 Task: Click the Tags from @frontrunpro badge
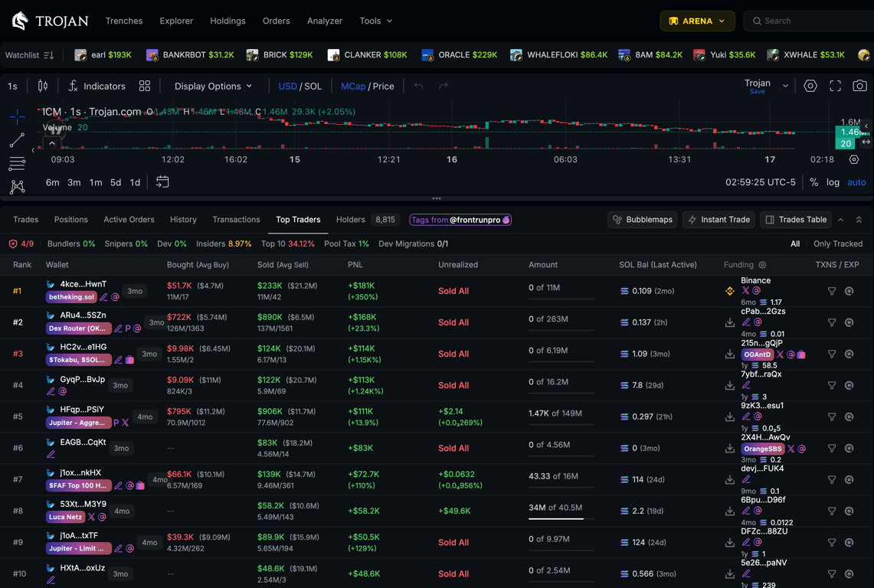click(x=460, y=220)
